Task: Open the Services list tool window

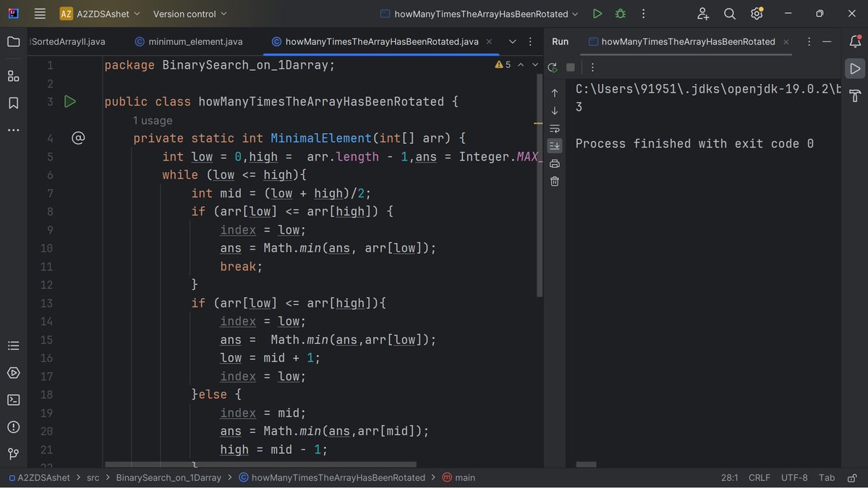Action: [13, 346]
